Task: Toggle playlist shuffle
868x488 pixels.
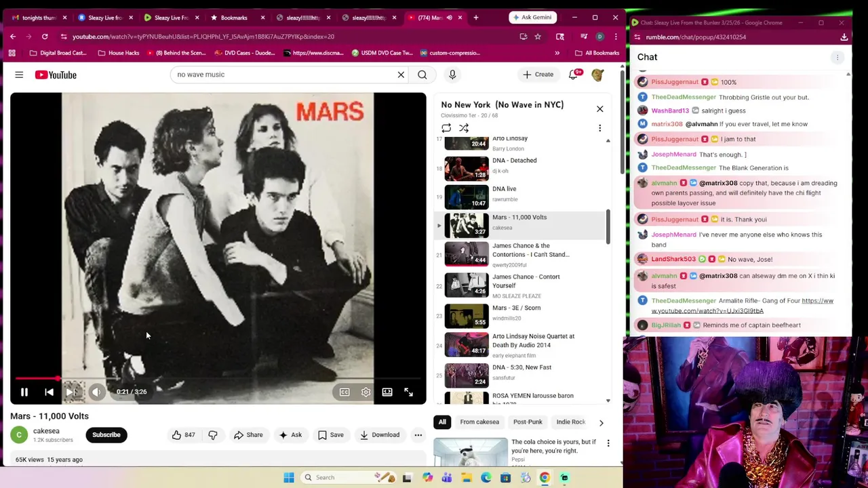Action: [464, 128]
